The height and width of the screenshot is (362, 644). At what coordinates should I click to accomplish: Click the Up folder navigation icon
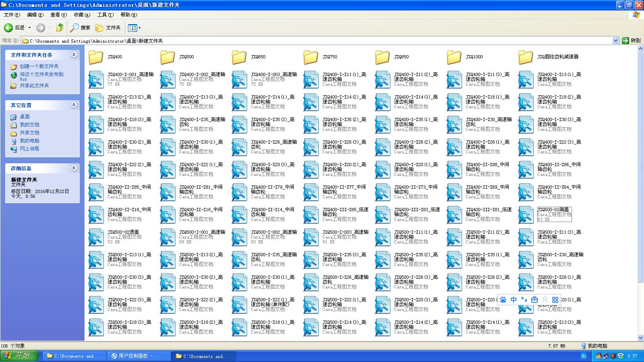point(60,28)
